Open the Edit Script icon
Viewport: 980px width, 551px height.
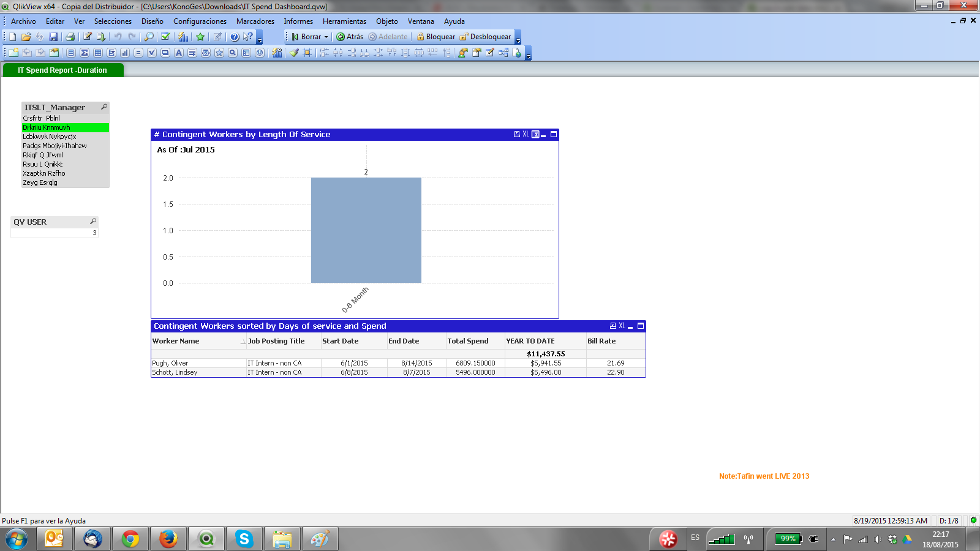tap(88, 37)
